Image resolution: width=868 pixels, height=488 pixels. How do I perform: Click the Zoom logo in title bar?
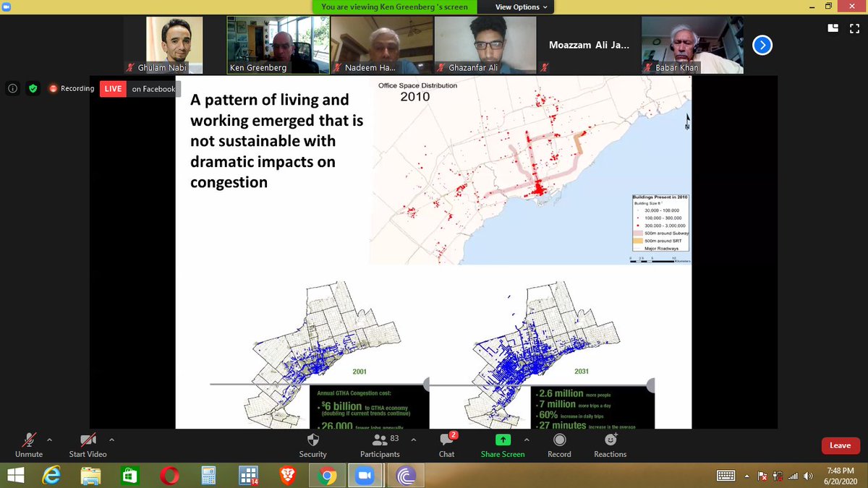point(7,6)
